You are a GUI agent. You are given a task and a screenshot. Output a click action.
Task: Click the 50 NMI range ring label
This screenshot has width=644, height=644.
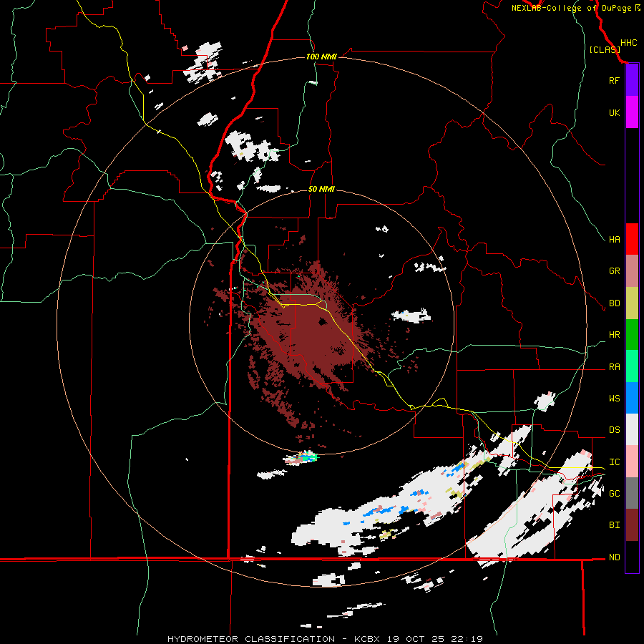321,189
